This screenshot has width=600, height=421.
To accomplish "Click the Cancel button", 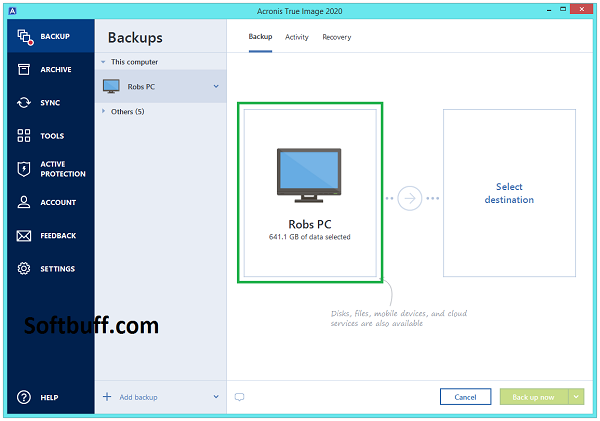I will [465, 397].
